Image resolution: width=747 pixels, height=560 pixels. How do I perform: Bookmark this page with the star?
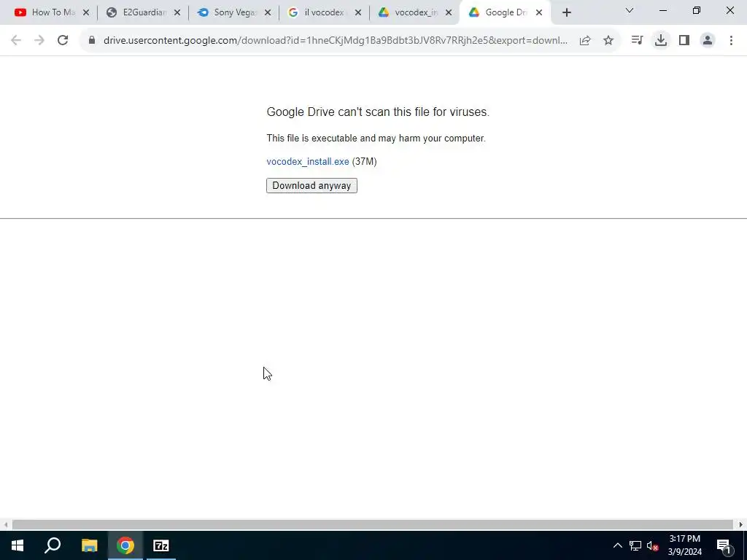pos(608,41)
